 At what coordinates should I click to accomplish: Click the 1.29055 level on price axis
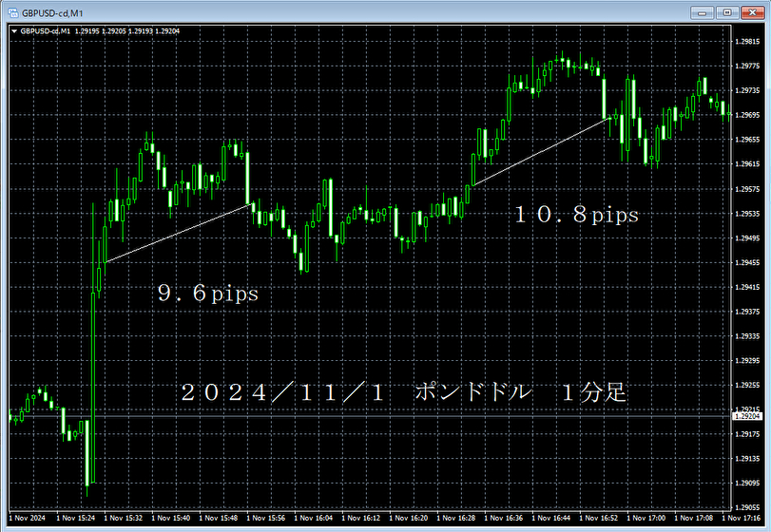[748, 483]
